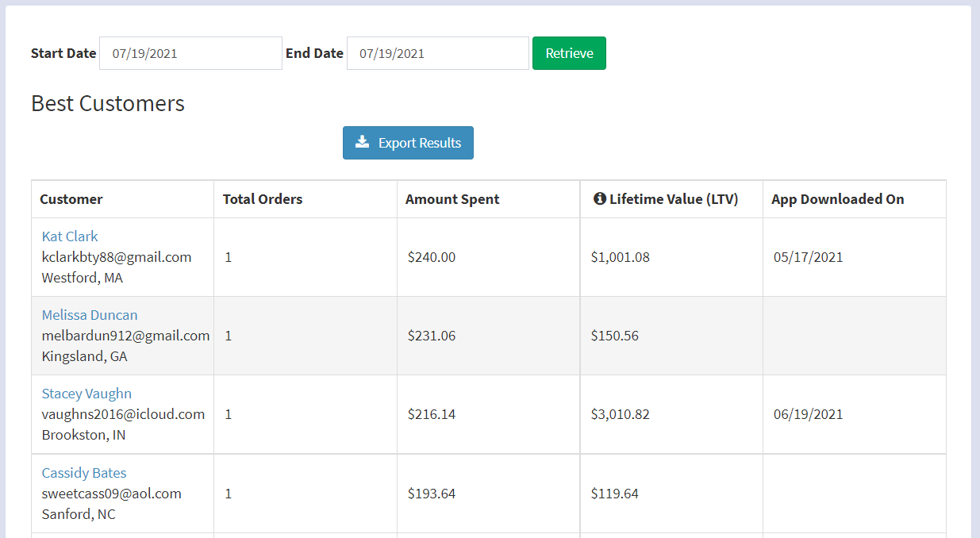Click lifetime value $3,010.82
The width and height of the screenshot is (980, 538).
(x=621, y=414)
